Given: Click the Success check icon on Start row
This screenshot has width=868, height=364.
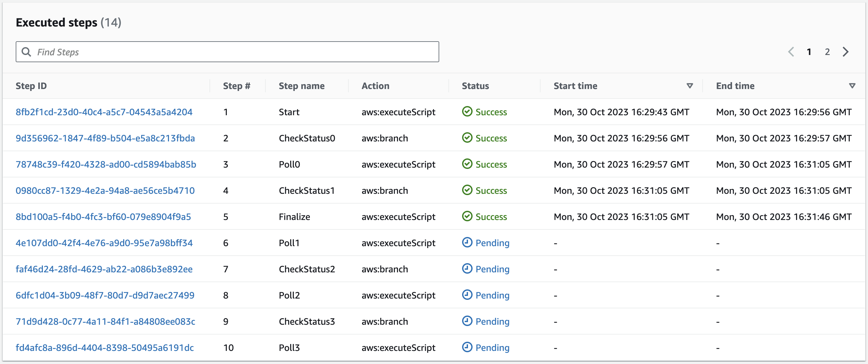Looking at the screenshot, I should (x=467, y=112).
